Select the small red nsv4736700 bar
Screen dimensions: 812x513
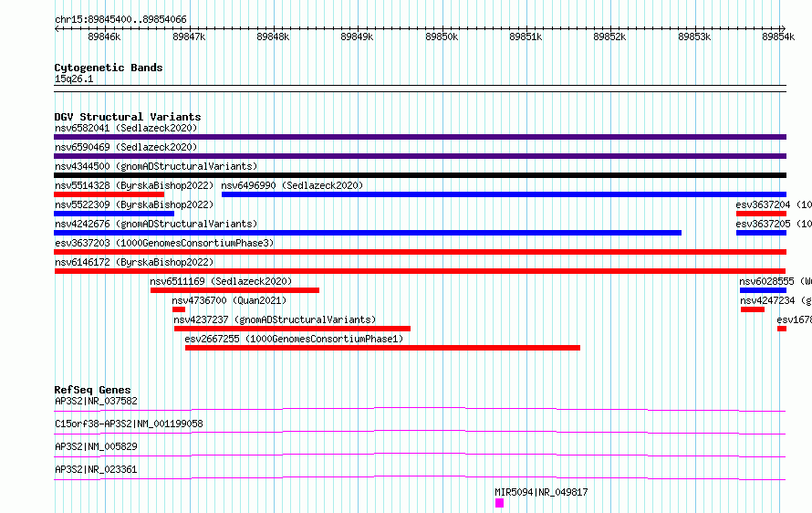tap(179, 309)
